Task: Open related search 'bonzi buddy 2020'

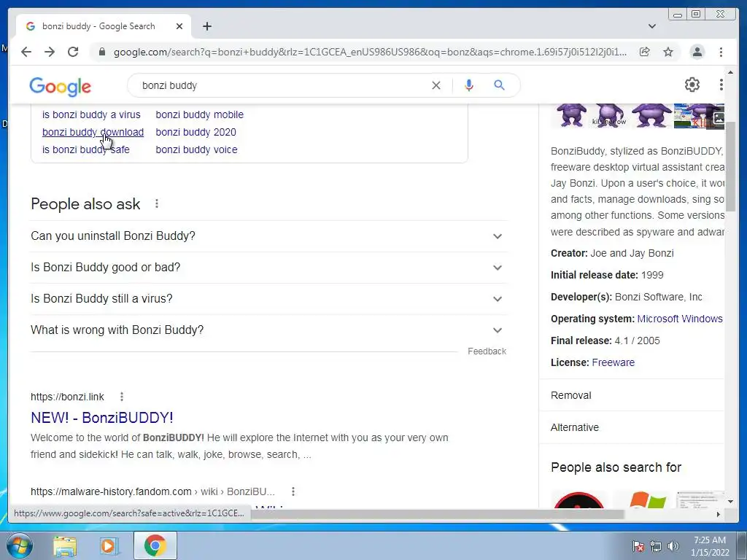Action: (196, 133)
